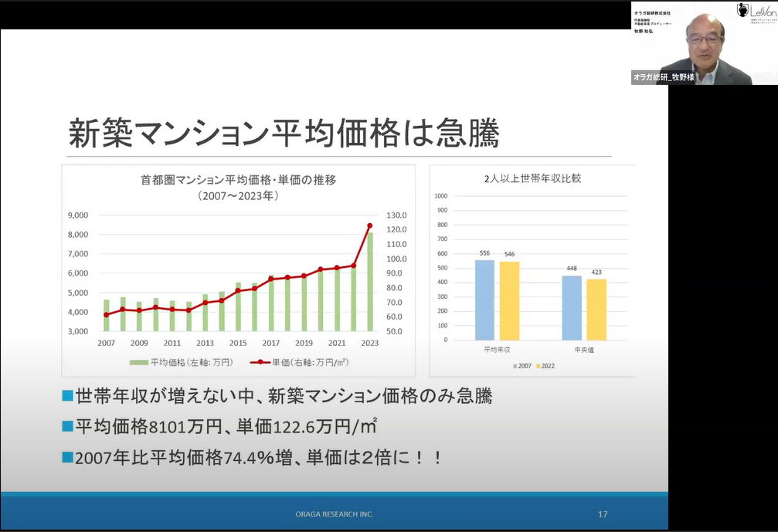Screen dimensions: 778x532
Task: Click the blue square bullet before 世帯年収
Action: [x=67, y=396]
